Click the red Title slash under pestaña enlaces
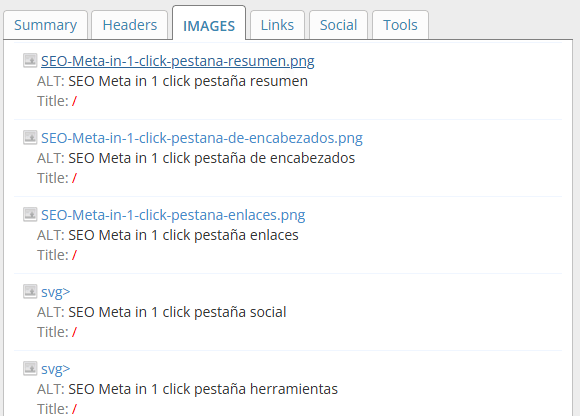 click(x=74, y=255)
